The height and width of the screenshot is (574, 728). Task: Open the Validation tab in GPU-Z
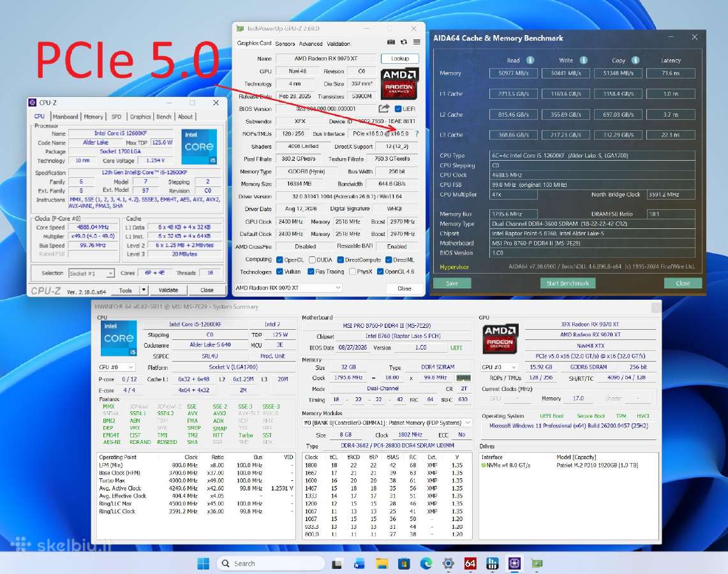click(338, 43)
